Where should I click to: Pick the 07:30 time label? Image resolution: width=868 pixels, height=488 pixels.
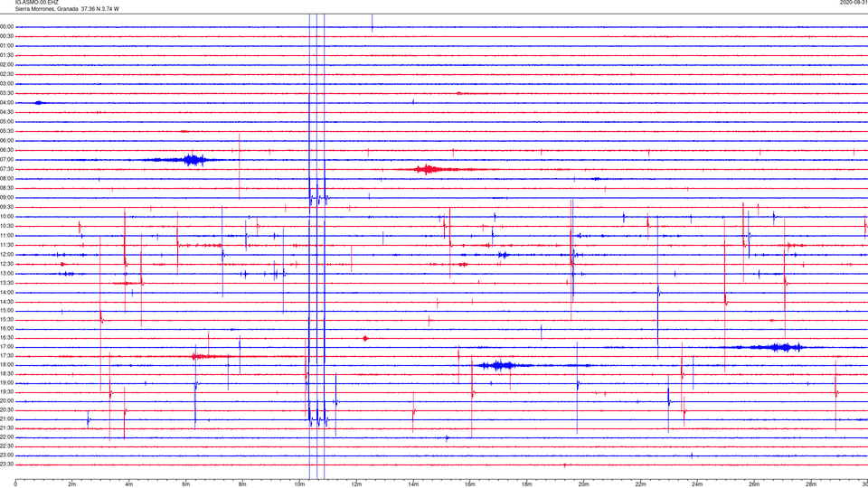click(6, 169)
